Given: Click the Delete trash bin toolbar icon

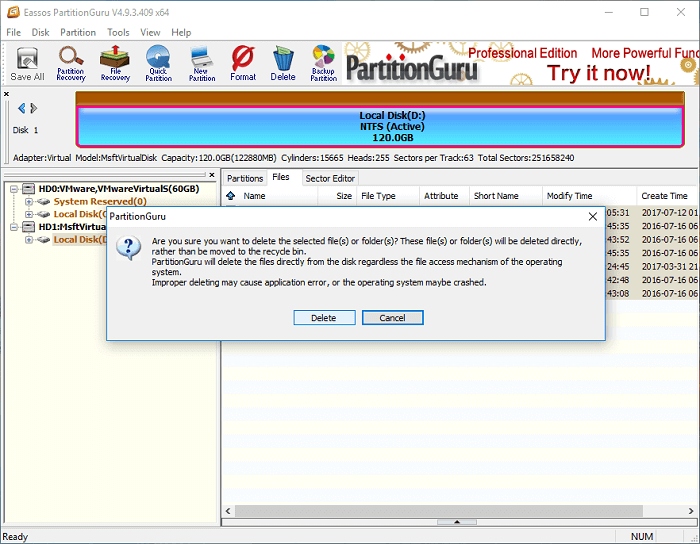Looking at the screenshot, I should click(283, 64).
